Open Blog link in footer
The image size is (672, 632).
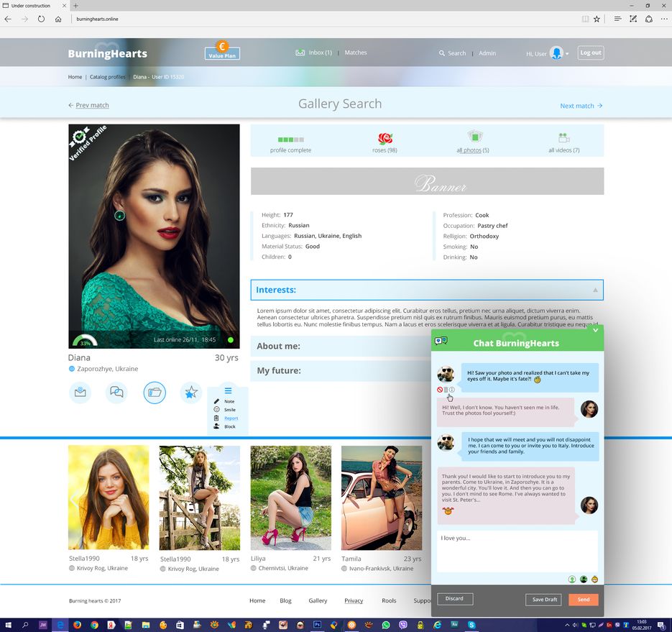point(285,600)
